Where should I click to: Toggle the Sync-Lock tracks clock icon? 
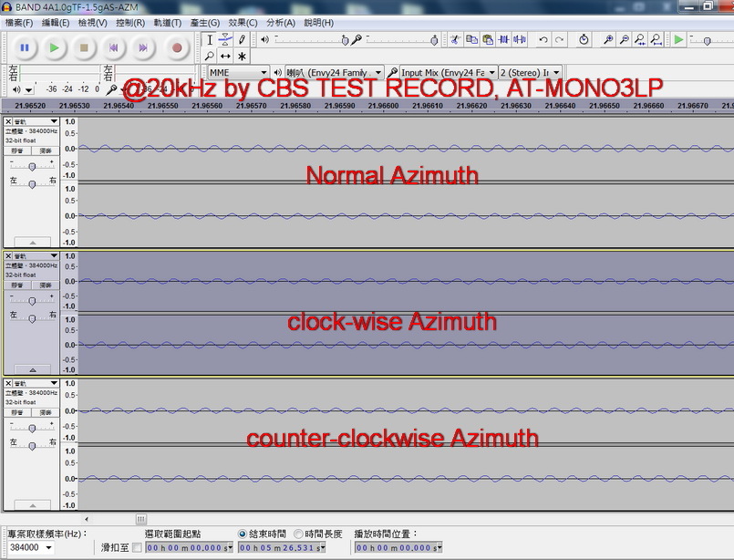point(584,40)
